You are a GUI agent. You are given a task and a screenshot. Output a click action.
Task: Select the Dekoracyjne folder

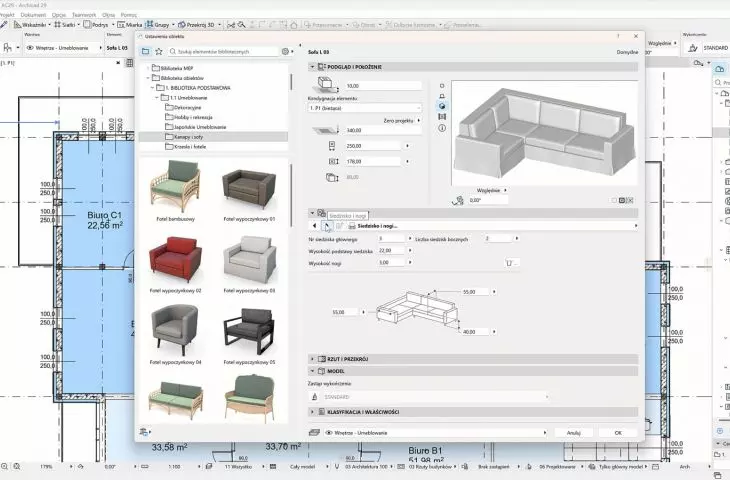click(187, 108)
